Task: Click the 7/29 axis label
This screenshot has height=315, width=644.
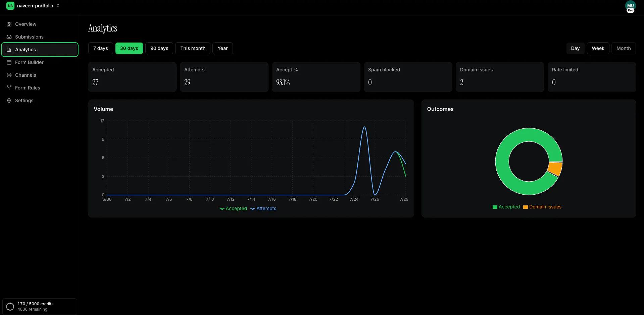Action: (404, 199)
